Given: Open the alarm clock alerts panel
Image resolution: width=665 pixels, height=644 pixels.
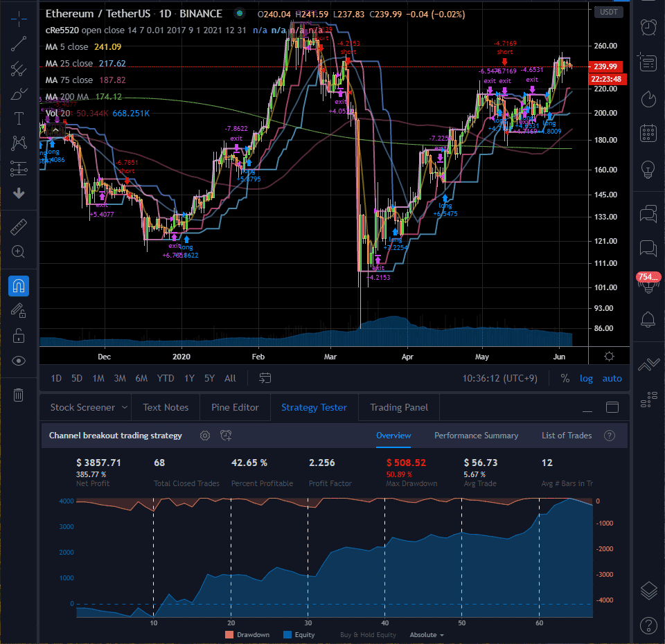Looking at the screenshot, I should pyautogui.click(x=648, y=28).
